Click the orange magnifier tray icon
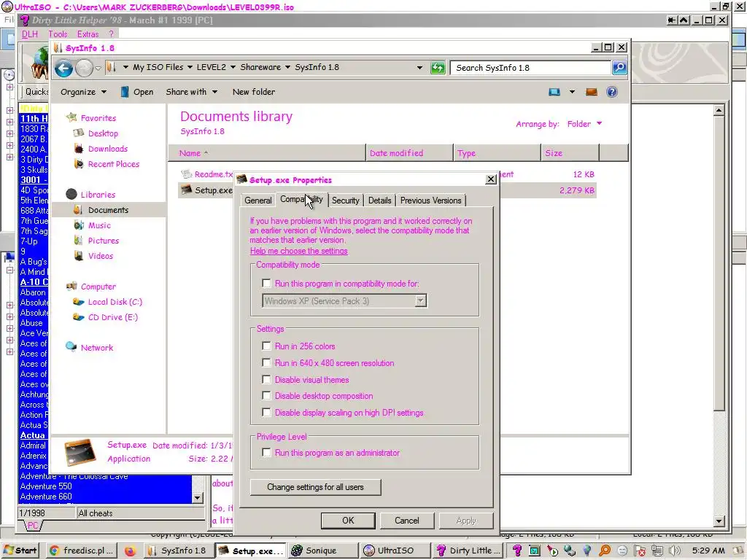The width and height of the screenshot is (747, 560). (605, 551)
